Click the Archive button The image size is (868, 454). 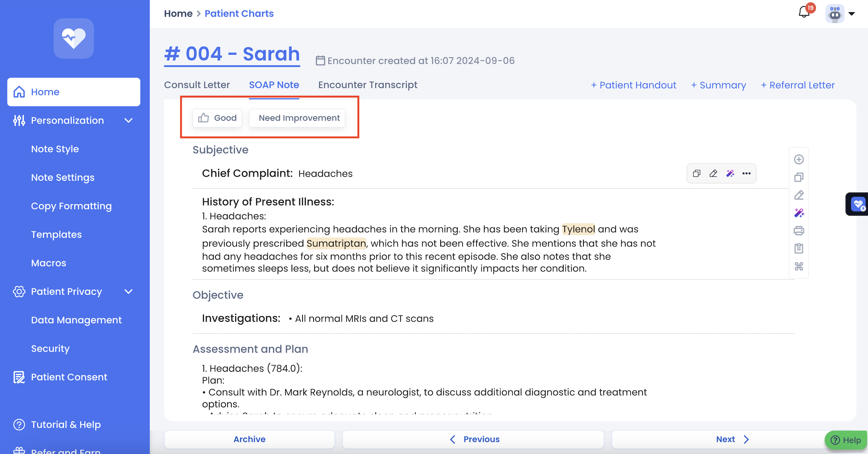pos(249,439)
